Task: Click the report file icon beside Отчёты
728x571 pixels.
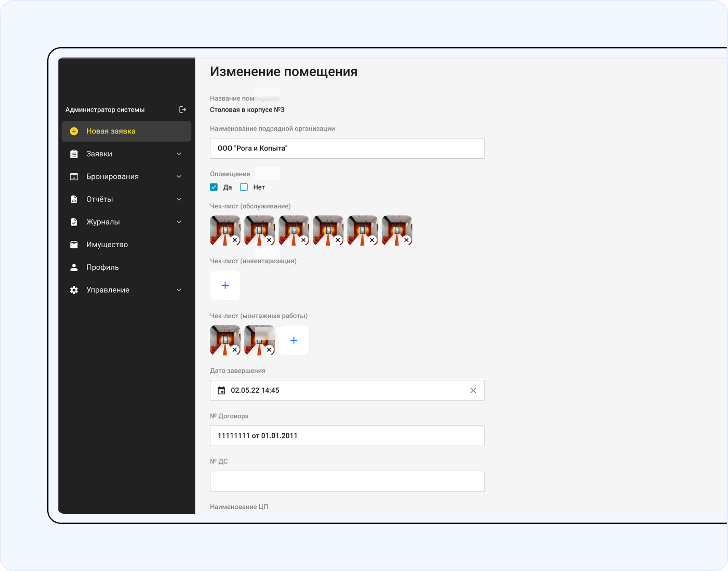Action: [74, 199]
